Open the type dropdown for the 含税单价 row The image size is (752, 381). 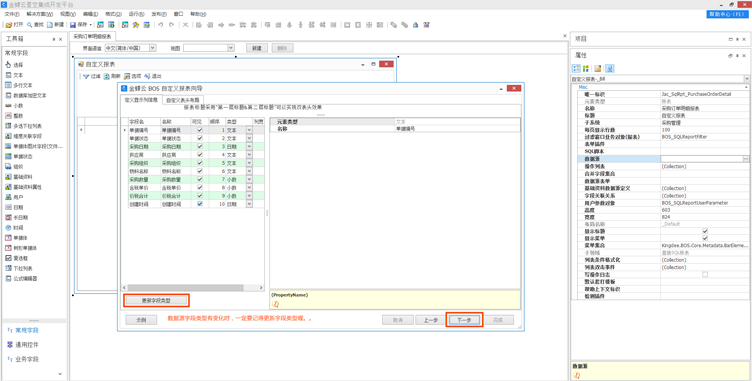(x=249, y=187)
